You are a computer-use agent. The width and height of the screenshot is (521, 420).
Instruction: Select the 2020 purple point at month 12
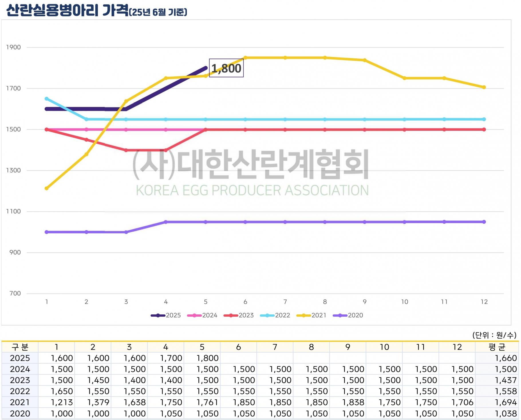[484, 222]
